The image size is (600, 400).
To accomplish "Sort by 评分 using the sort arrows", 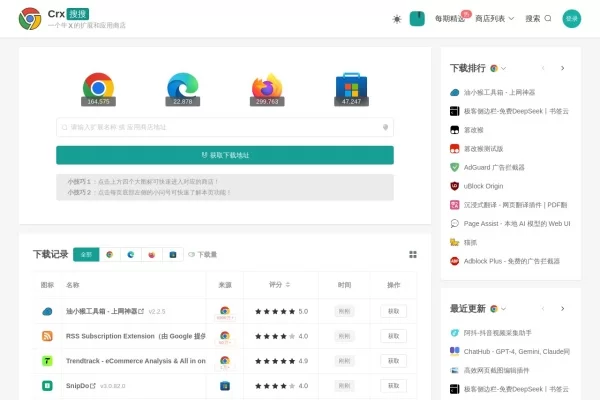I will [x=288, y=285].
